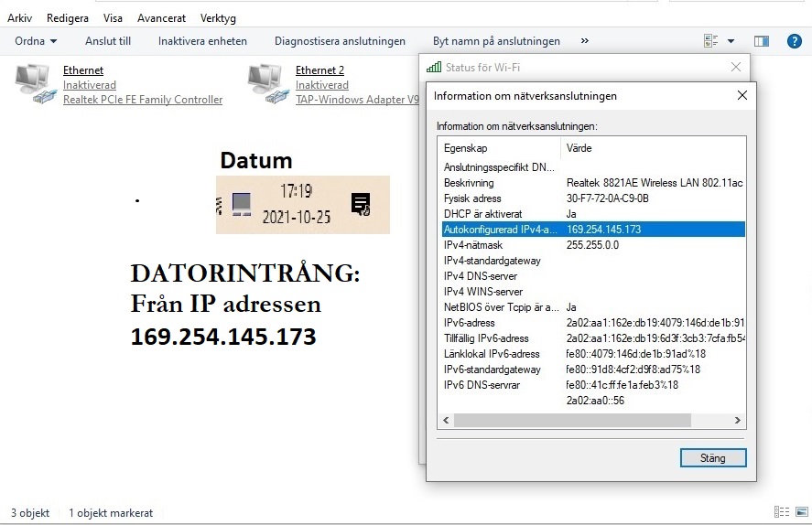Open help via the blue question mark
The image size is (812, 525).
(x=795, y=41)
